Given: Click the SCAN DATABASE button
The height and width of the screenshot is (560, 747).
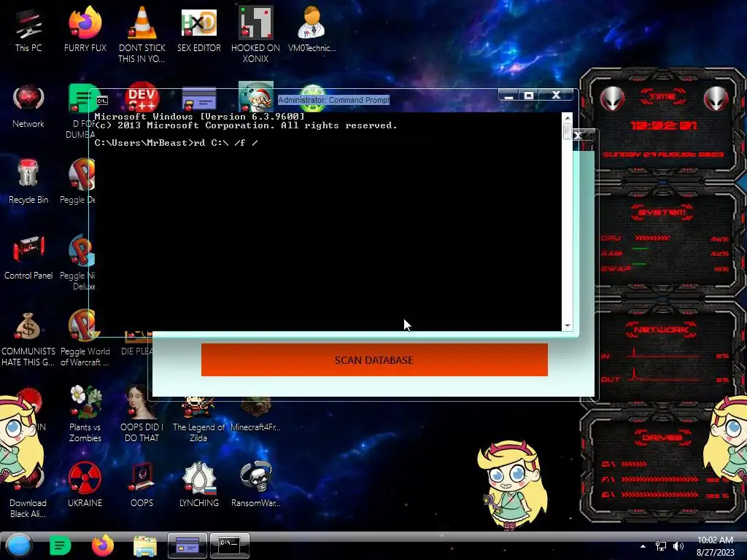Looking at the screenshot, I should pyautogui.click(x=374, y=360).
